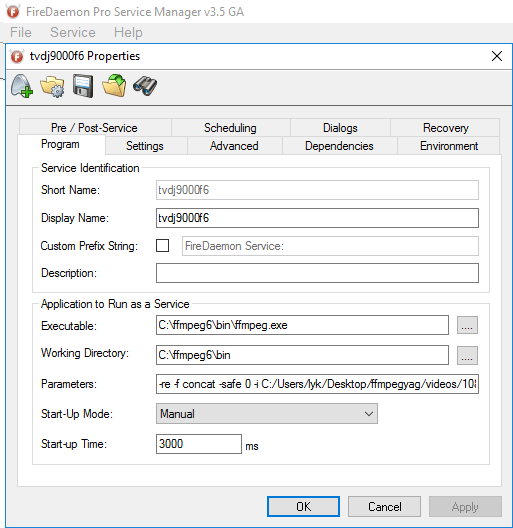Switch to the Settings tab
The width and height of the screenshot is (513, 528).
pos(145,146)
